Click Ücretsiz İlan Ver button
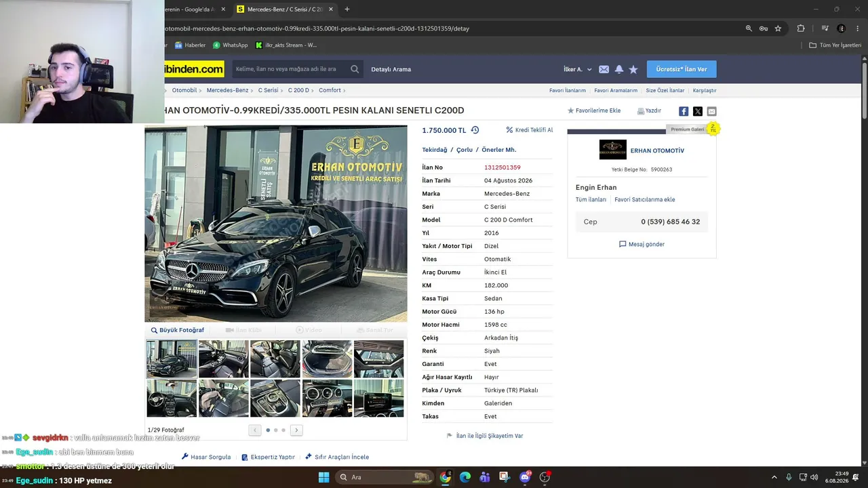Viewport: 868px width, 488px height. coord(682,69)
